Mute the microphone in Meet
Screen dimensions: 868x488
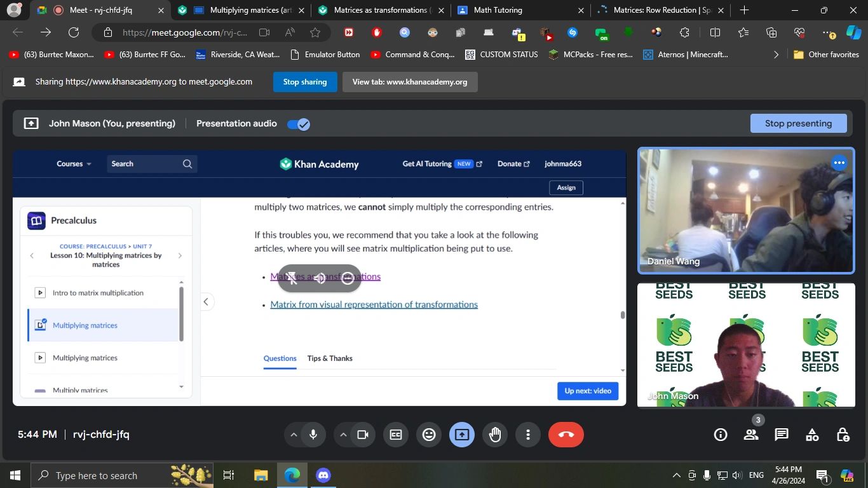coord(313,435)
